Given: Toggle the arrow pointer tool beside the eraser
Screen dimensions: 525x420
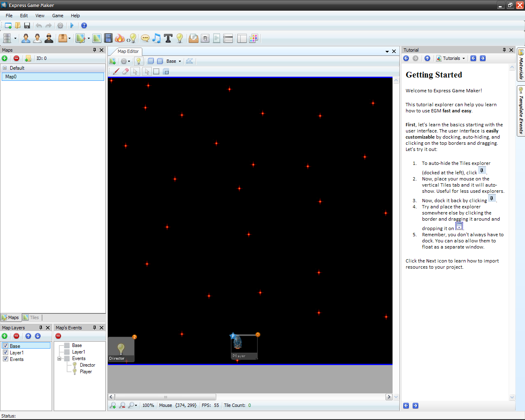Looking at the screenshot, I should 135,71.
